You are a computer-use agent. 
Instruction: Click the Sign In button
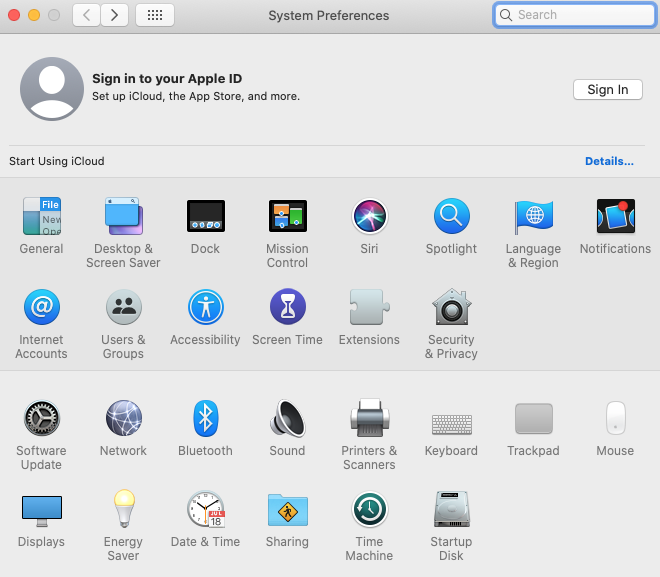pos(607,90)
